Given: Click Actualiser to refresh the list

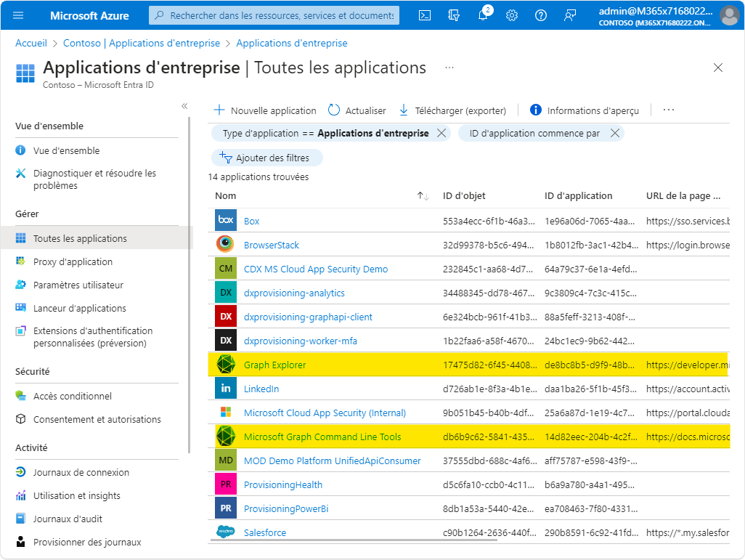Looking at the screenshot, I should 357,110.
